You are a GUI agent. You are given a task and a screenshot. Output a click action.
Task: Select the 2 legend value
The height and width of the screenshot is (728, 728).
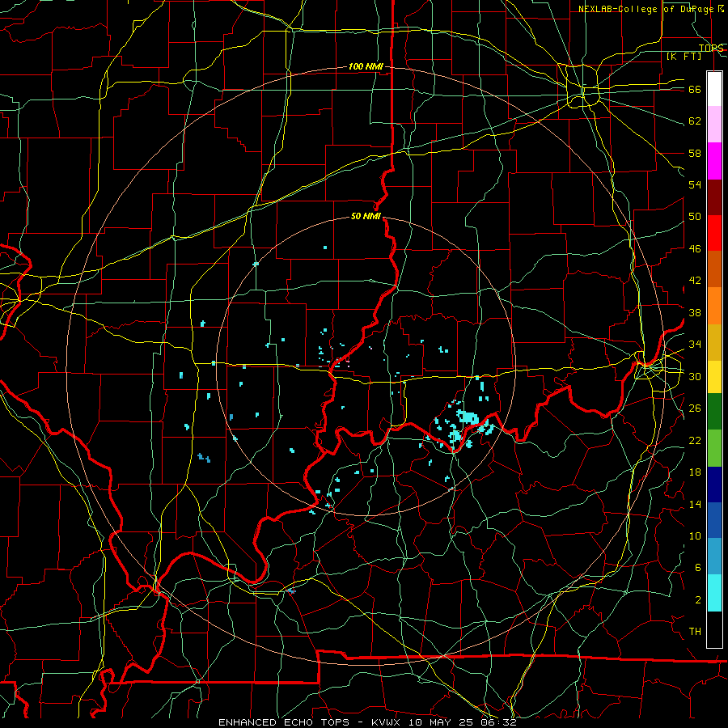coord(698,600)
